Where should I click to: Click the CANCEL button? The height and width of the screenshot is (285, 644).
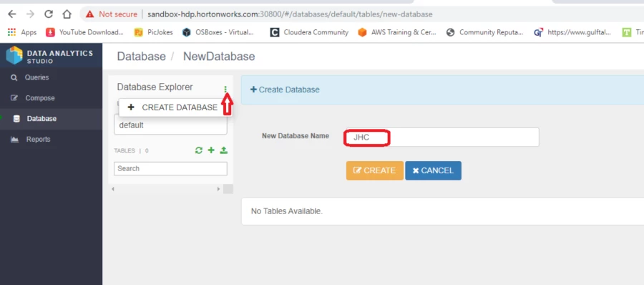point(434,170)
